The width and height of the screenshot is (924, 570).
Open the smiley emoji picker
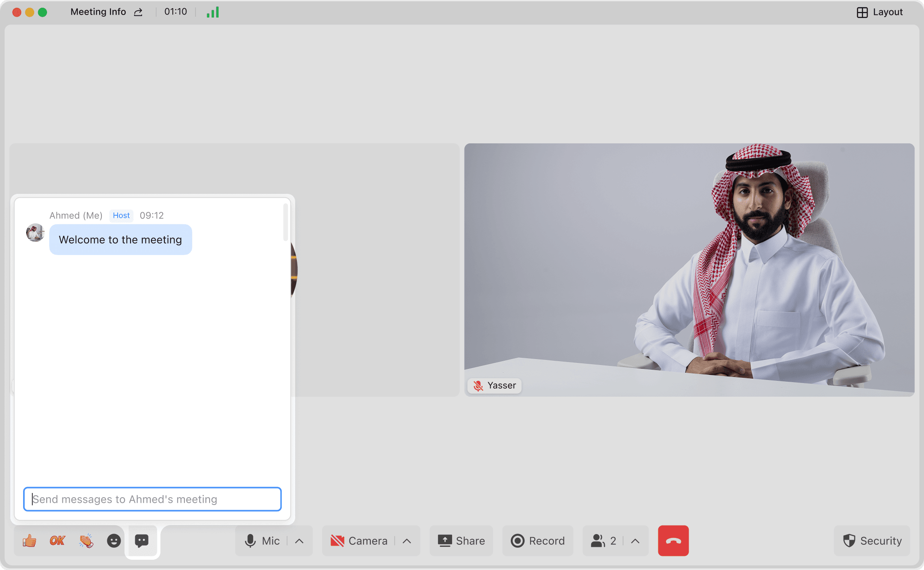[114, 541]
